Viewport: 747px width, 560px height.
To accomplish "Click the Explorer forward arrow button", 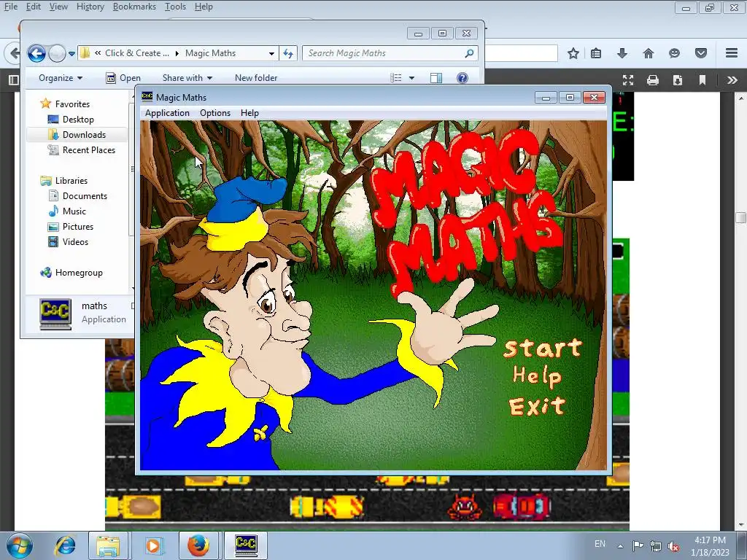I will click(x=57, y=53).
